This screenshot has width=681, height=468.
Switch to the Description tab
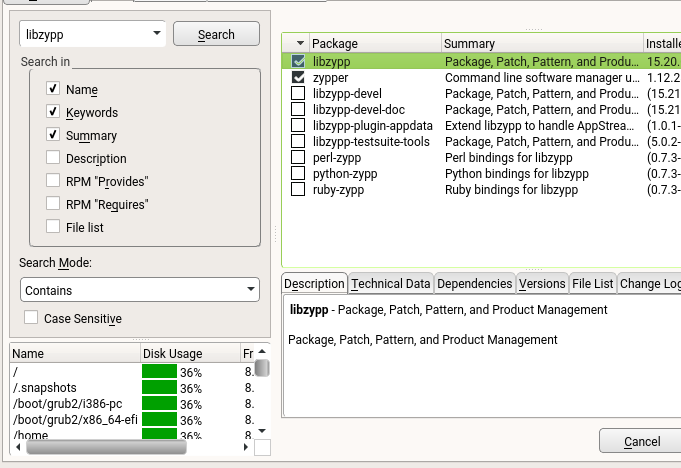314,283
